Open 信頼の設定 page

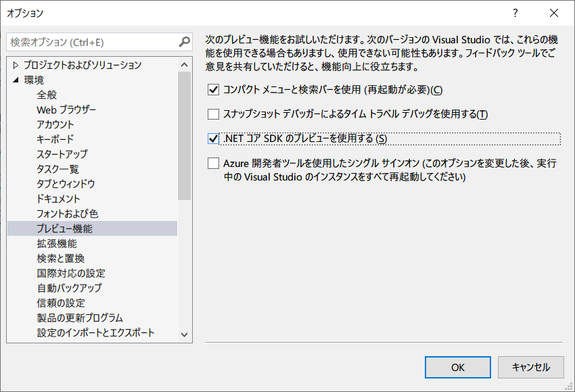[x=61, y=303]
